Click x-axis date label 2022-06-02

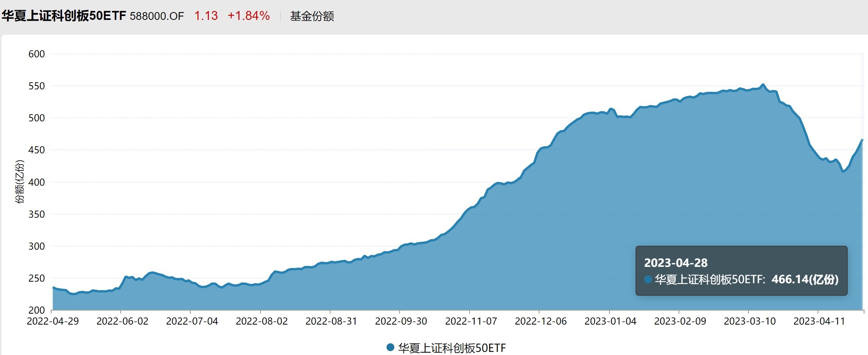pyautogui.click(x=122, y=321)
